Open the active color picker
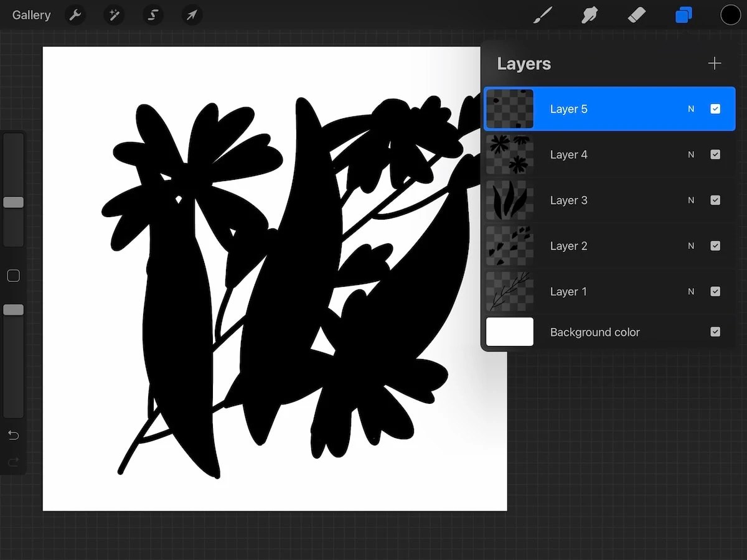Viewport: 747px width, 560px height. click(x=731, y=15)
